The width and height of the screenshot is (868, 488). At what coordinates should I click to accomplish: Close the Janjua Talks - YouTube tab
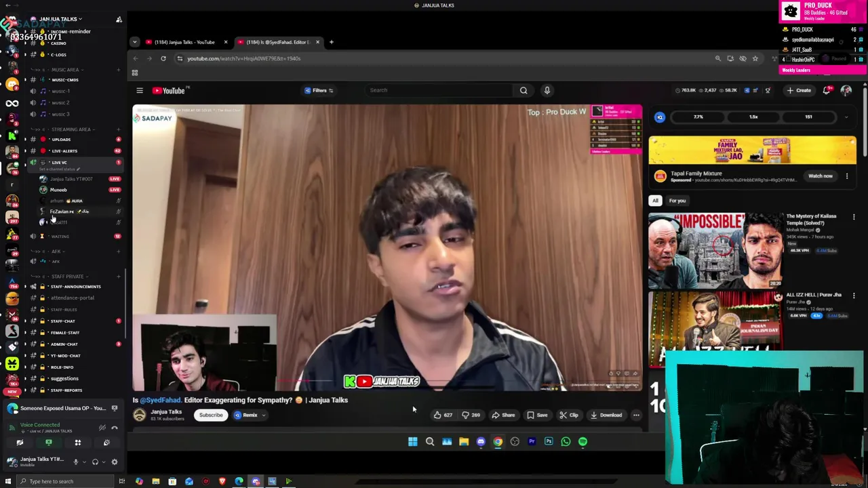[226, 42]
